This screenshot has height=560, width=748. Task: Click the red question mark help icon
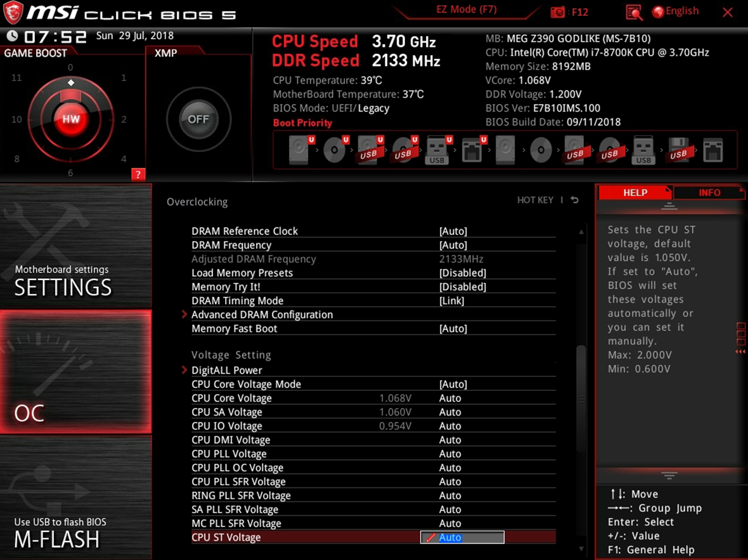138,174
